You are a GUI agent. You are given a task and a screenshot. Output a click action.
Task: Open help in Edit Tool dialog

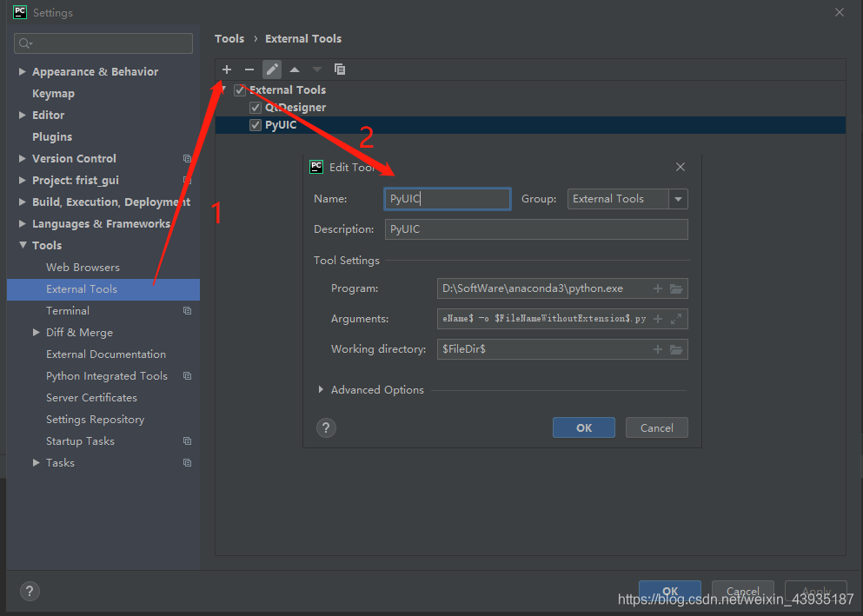tap(326, 428)
